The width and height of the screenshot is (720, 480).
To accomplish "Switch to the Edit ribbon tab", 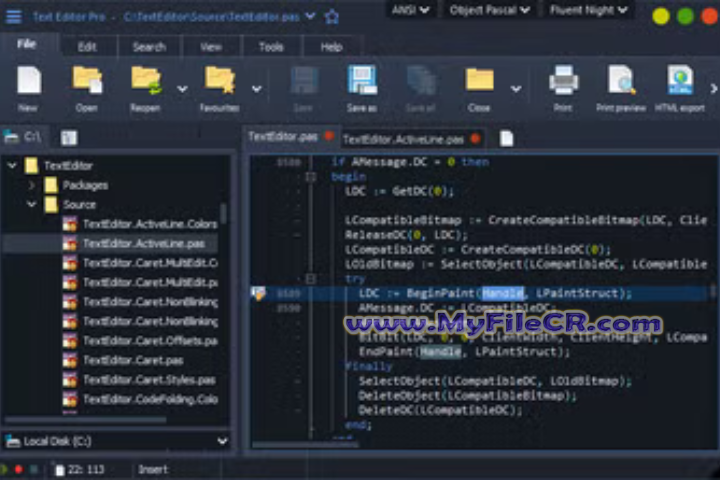I will pyautogui.click(x=87, y=47).
